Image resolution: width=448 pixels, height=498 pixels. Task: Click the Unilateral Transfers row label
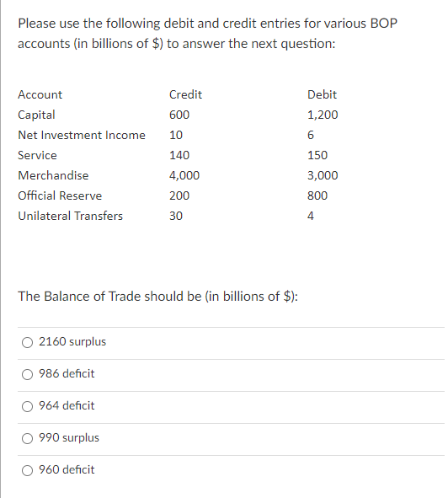tap(70, 216)
